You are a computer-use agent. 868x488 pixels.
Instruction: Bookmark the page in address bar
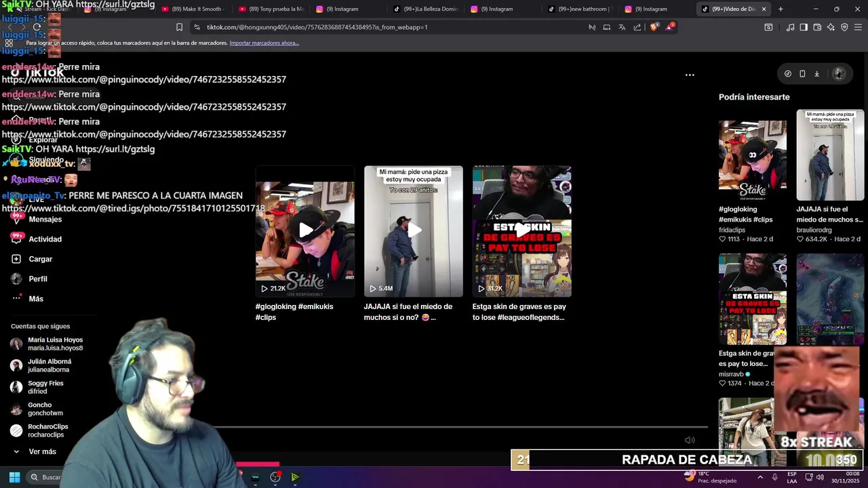click(x=179, y=27)
